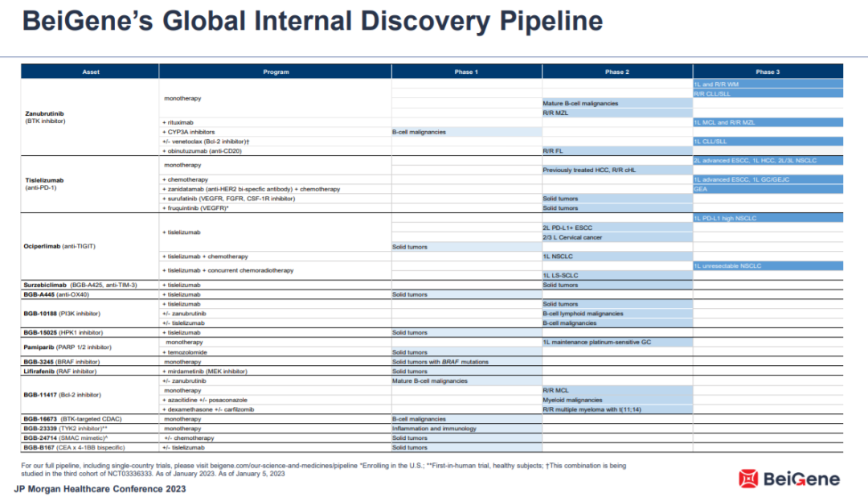Click the "+ fruquintinib (VEGFR)" program entry
The width and height of the screenshot is (868, 497).
(x=195, y=207)
